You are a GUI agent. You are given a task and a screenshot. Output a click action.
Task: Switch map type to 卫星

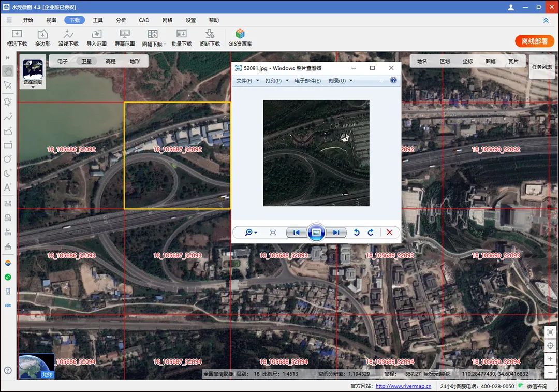[86, 61]
